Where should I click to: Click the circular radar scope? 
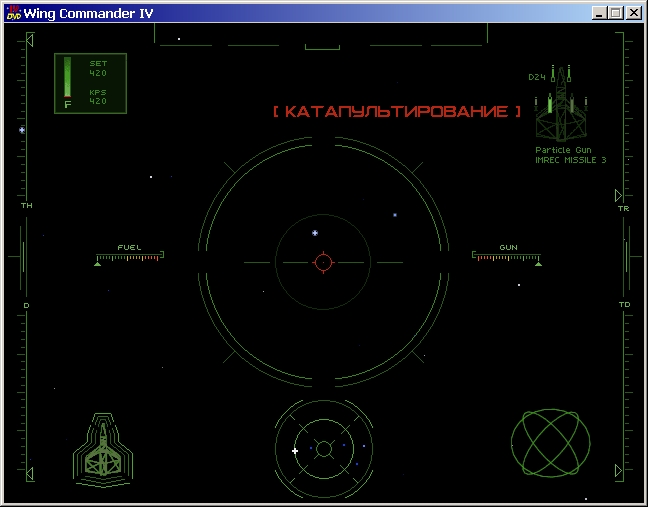click(x=324, y=449)
